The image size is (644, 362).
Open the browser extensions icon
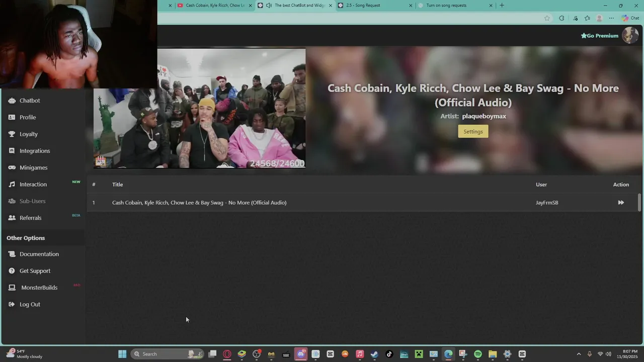coord(561,18)
